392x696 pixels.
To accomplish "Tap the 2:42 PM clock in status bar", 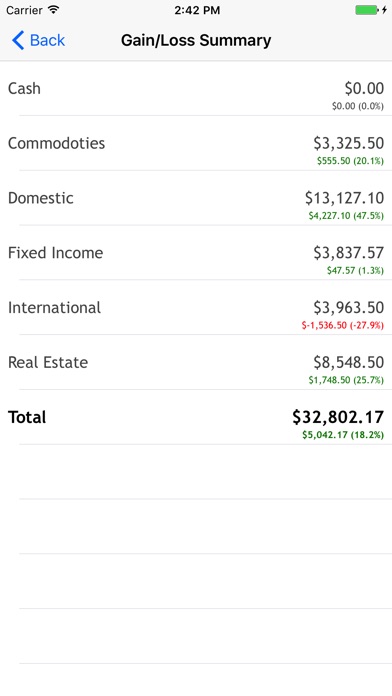I will [197, 10].
